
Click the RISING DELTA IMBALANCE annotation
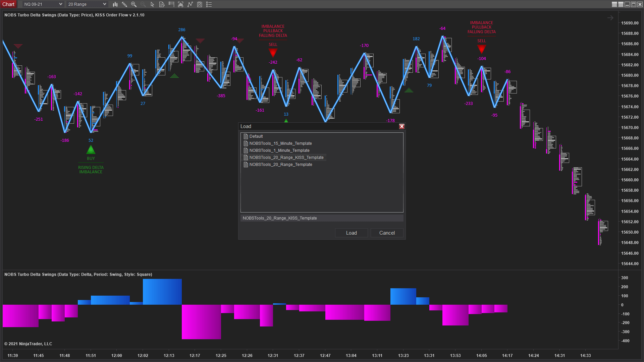point(91,170)
